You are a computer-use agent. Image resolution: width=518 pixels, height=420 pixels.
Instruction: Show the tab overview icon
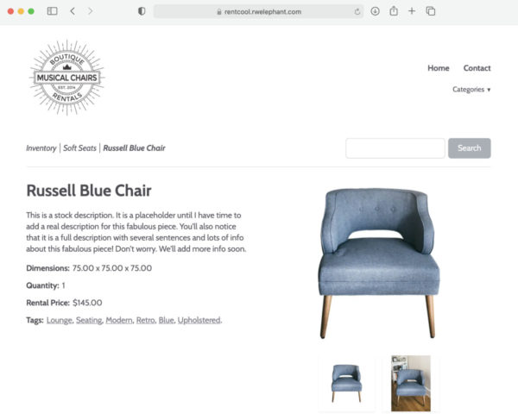[431, 11]
